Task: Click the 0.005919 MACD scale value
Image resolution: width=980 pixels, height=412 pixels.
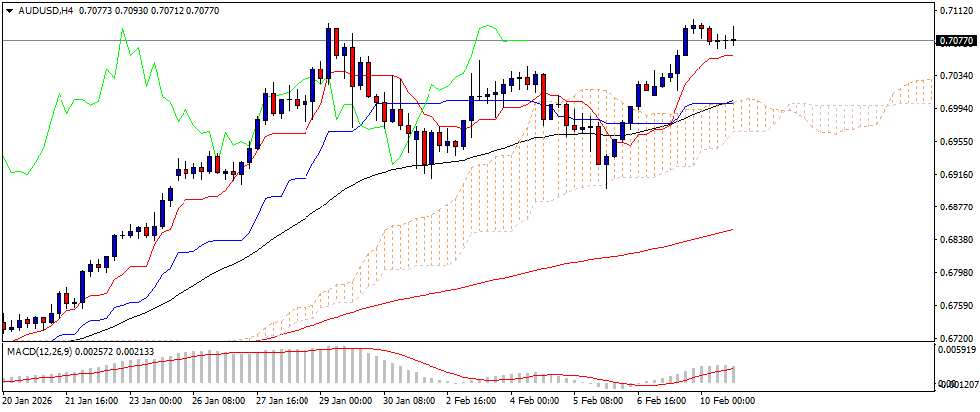Action: 955,350
